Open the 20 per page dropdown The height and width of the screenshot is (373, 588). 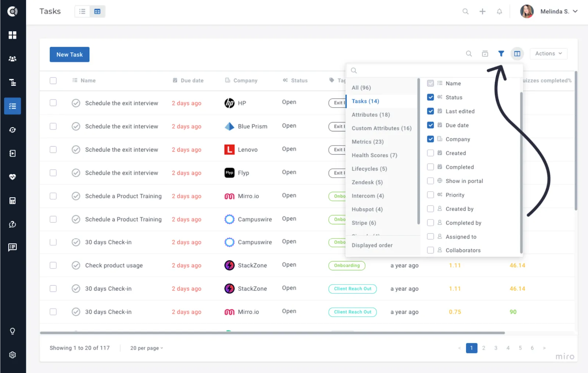click(x=147, y=348)
